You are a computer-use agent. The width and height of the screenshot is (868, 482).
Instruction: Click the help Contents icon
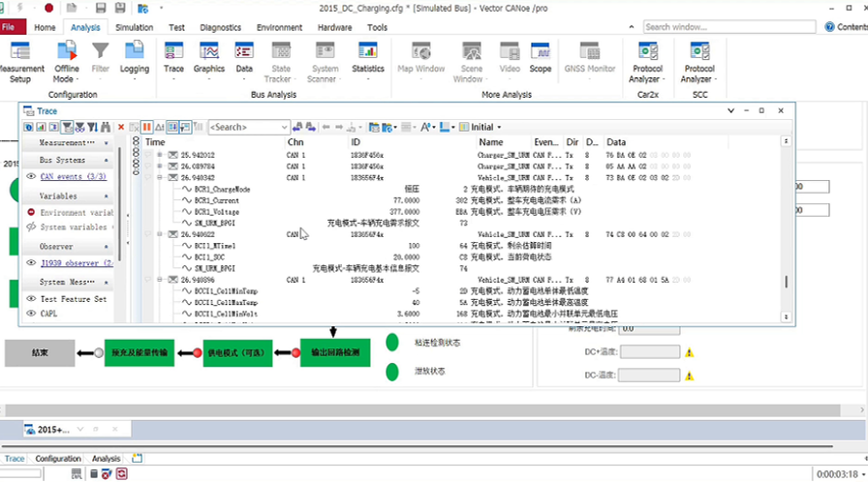[x=829, y=26]
